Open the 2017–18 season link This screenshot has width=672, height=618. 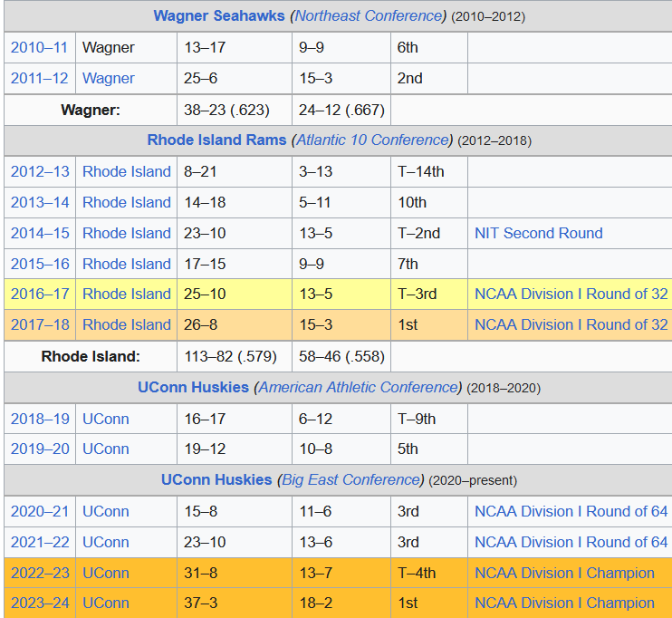(x=40, y=325)
